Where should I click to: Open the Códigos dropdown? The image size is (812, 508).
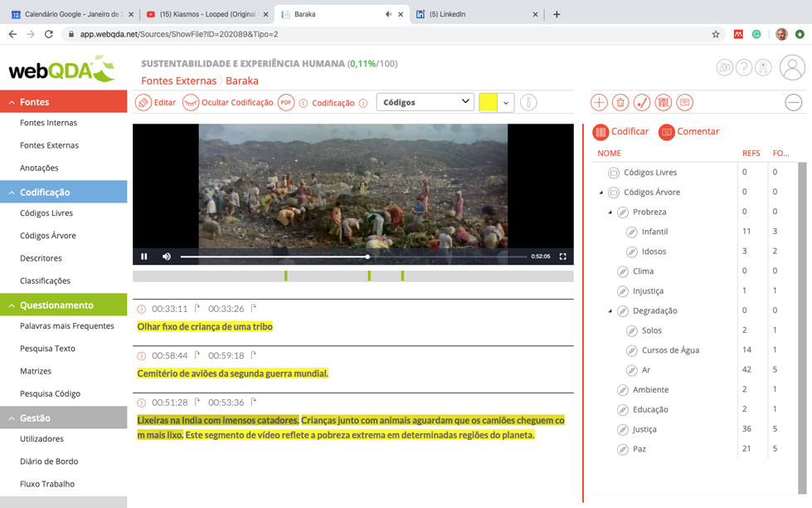point(425,102)
